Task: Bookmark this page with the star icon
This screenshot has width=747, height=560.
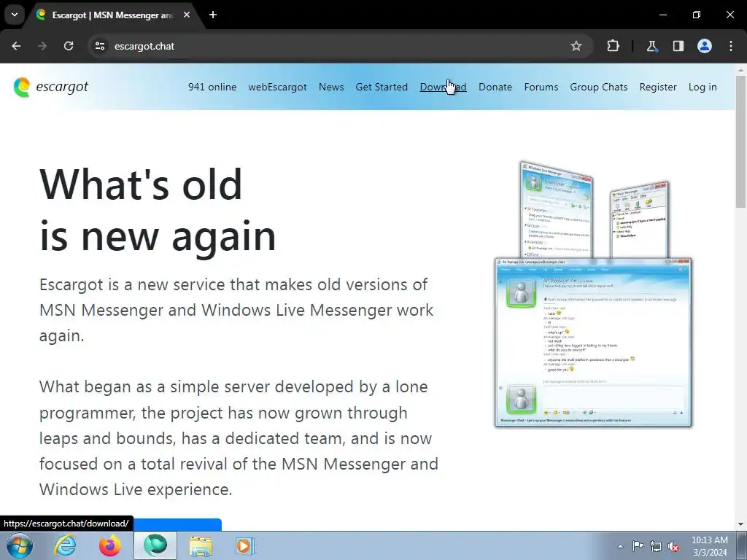Action: point(576,46)
